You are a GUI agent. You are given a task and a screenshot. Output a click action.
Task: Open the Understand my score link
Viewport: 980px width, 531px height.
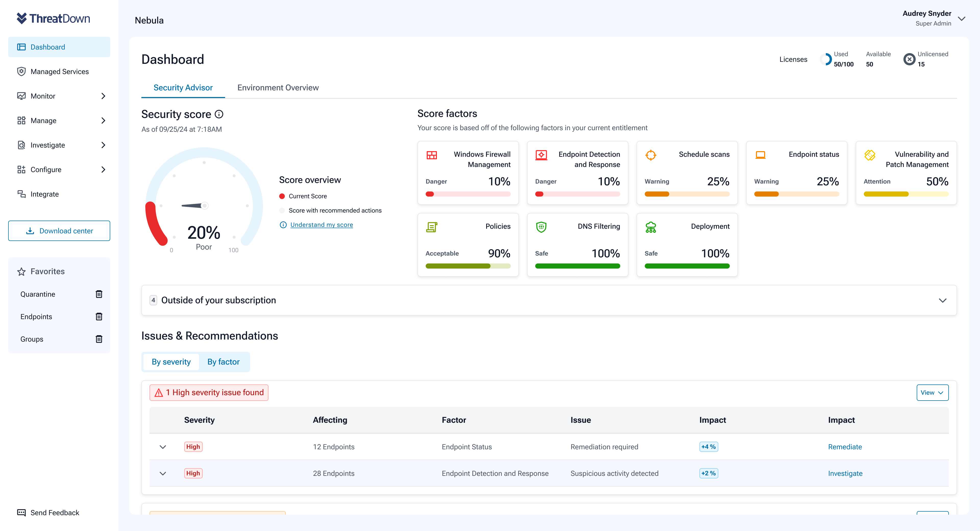tap(322, 225)
